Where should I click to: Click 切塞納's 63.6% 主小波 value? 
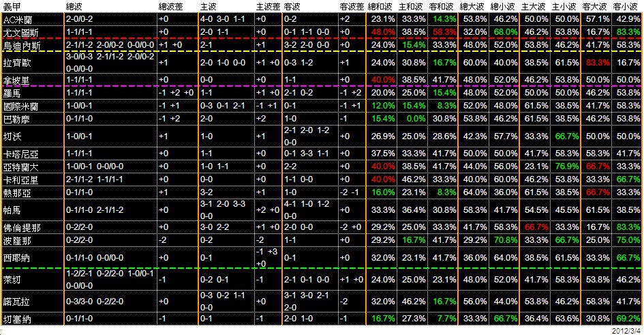pyautogui.click(x=567, y=319)
